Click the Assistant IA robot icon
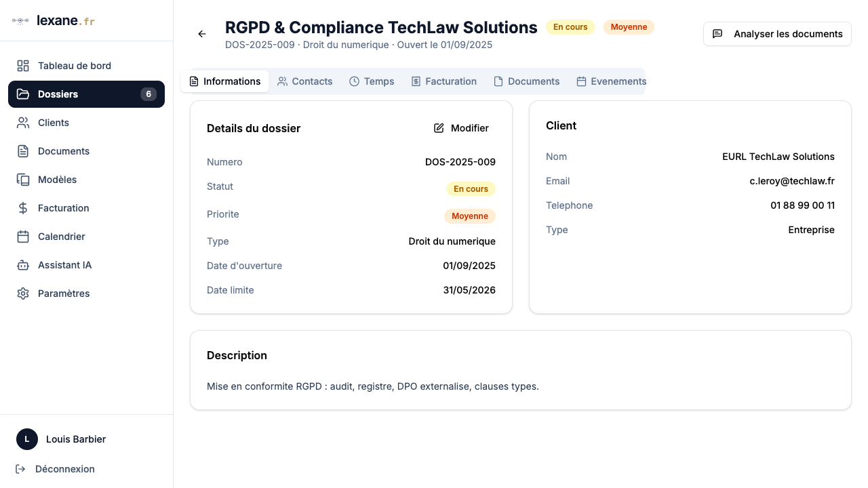This screenshot has width=868, height=488. 23,265
